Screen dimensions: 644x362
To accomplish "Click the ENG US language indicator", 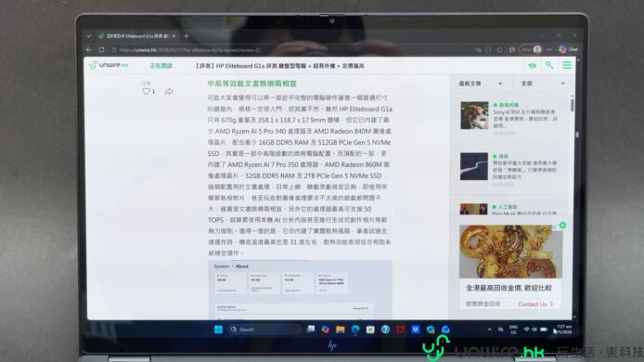I will coord(513,330).
